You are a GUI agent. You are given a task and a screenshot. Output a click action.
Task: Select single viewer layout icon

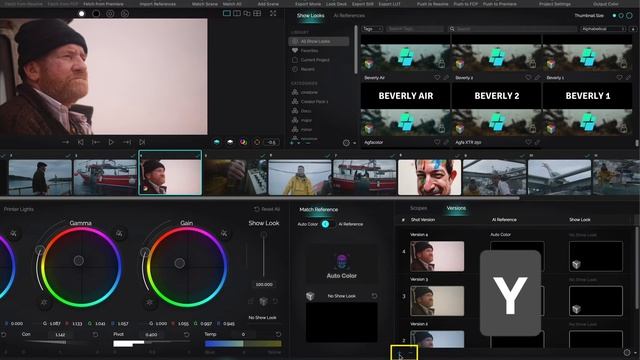pos(227,13)
